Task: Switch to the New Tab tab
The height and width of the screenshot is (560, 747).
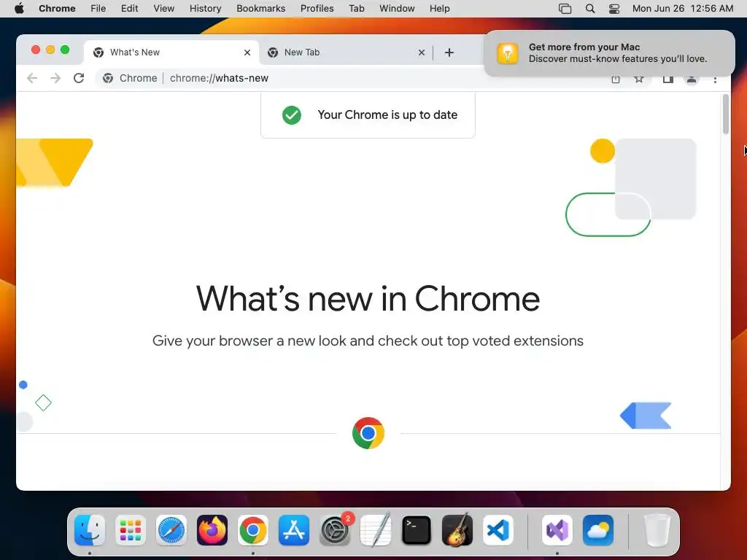Action: pyautogui.click(x=346, y=52)
